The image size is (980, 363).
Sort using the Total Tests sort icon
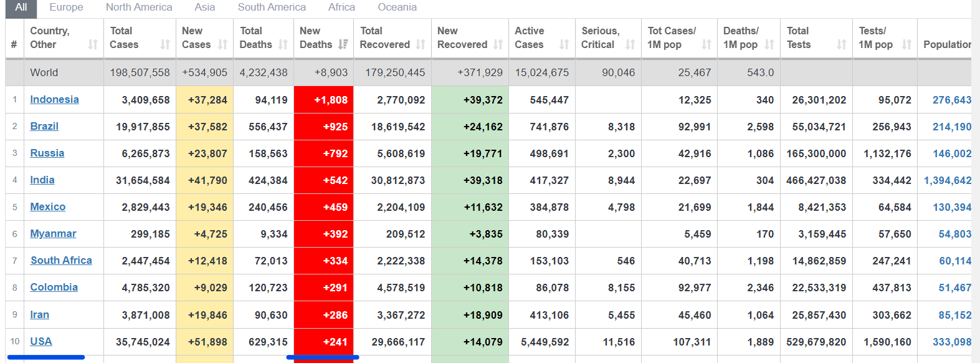click(x=842, y=44)
